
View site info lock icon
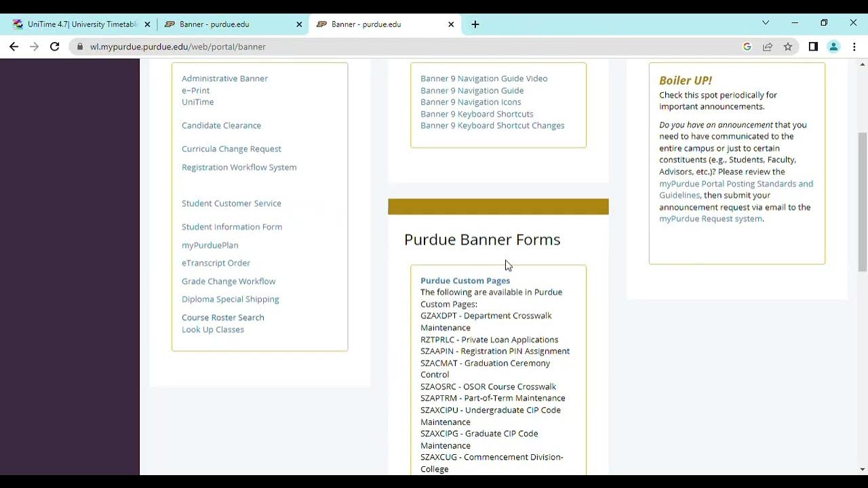[80, 47]
